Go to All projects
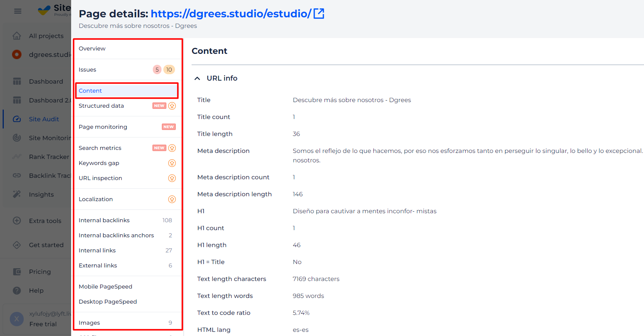The width and height of the screenshot is (644, 336). tap(46, 36)
